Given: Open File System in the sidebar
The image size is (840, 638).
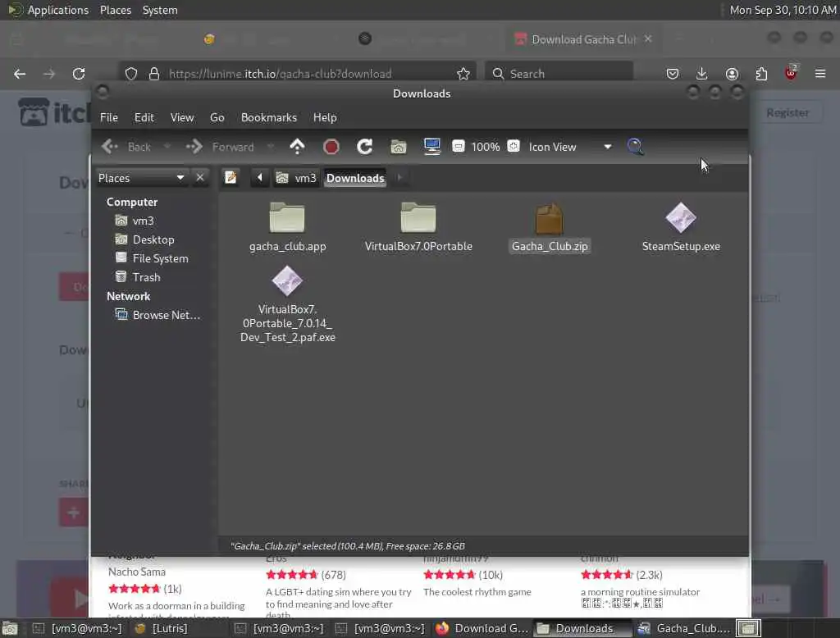Looking at the screenshot, I should [x=160, y=258].
